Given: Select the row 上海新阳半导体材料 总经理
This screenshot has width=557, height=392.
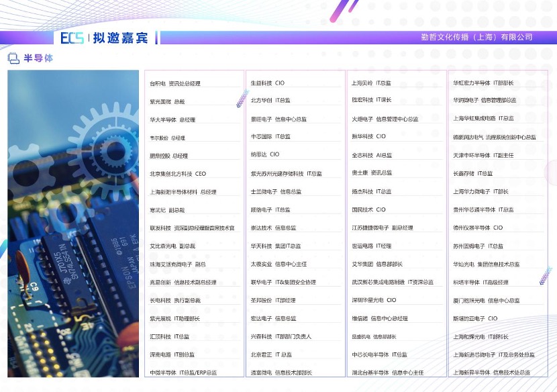Looking at the screenshot, I should 183,192.
